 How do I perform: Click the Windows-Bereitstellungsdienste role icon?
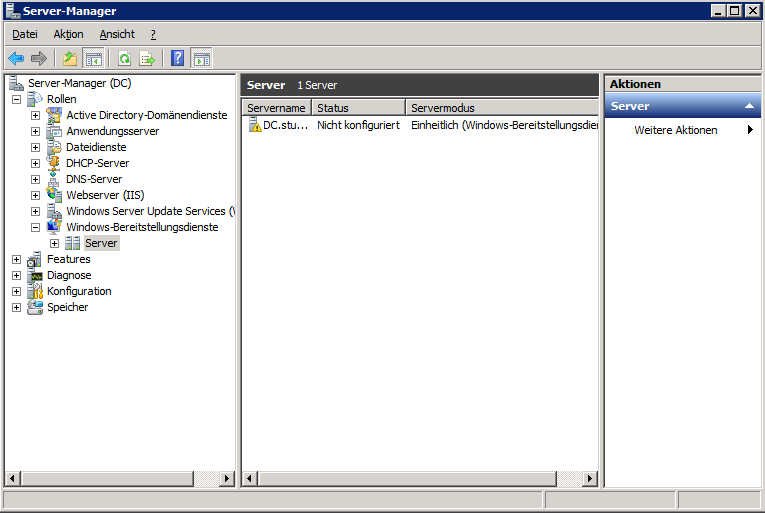(x=54, y=227)
